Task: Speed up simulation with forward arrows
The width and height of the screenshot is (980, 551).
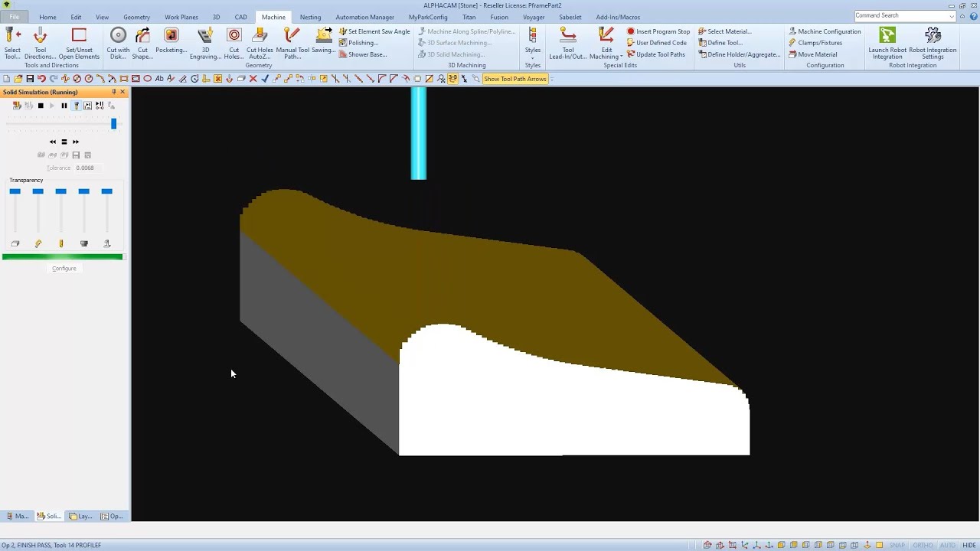Action: 76,142
